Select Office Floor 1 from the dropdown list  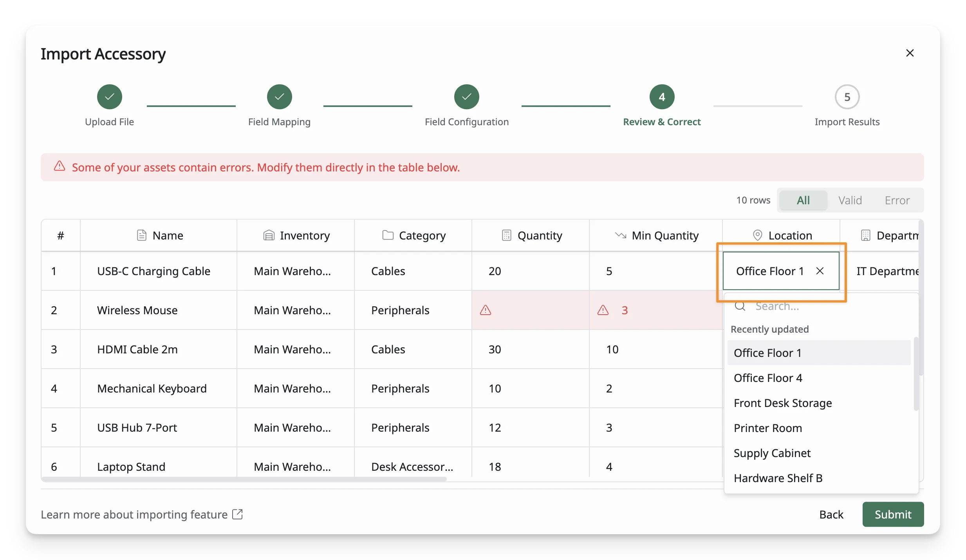click(x=819, y=353)
